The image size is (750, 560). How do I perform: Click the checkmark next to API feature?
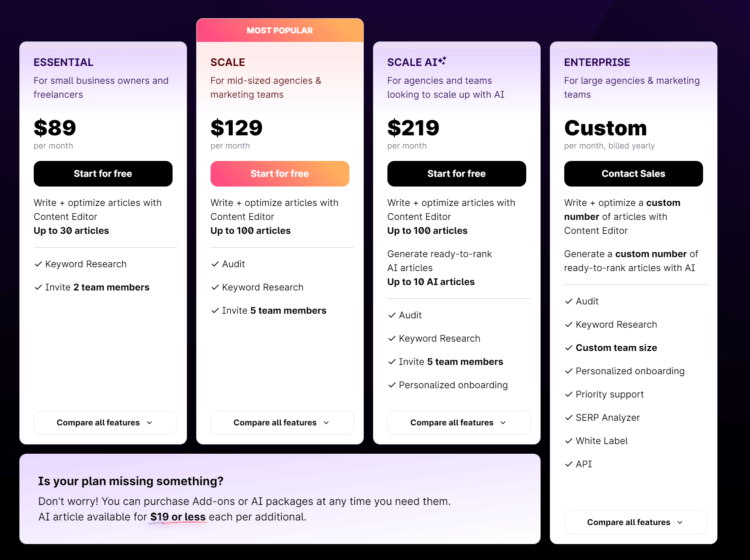tap(569, 464)
